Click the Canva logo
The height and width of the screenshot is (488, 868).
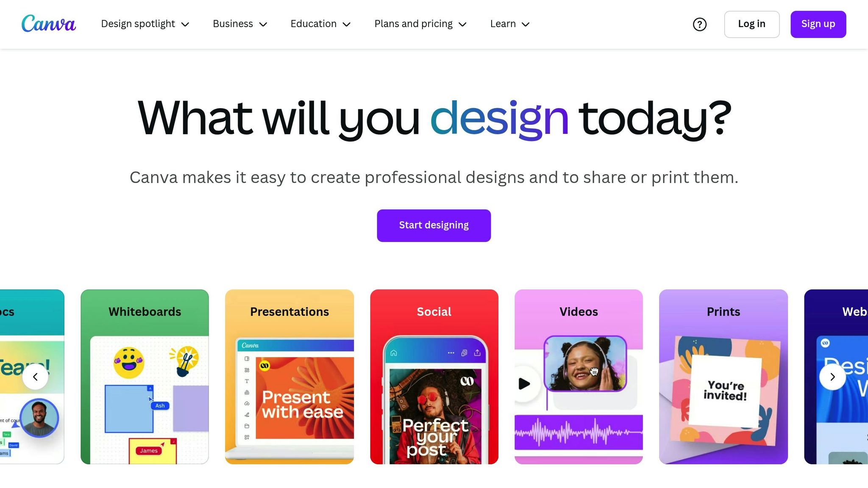pyautogui.click(x=48, y=24)
